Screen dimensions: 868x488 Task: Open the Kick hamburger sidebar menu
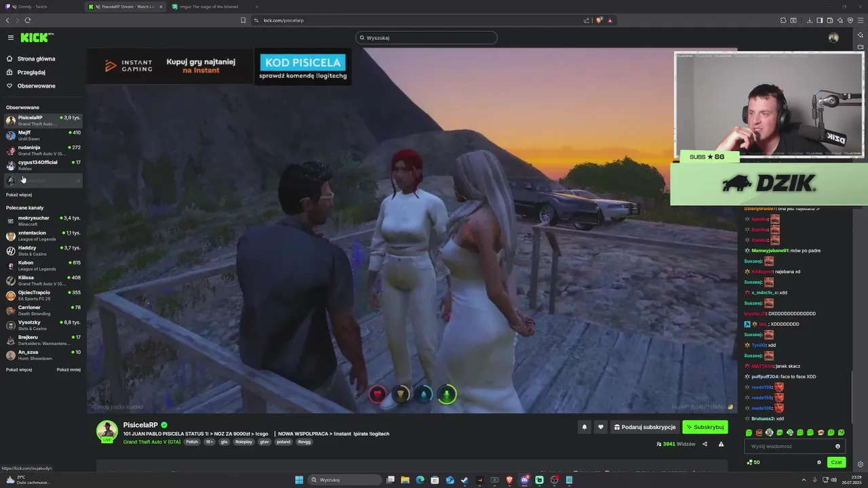tap(11, 38)
